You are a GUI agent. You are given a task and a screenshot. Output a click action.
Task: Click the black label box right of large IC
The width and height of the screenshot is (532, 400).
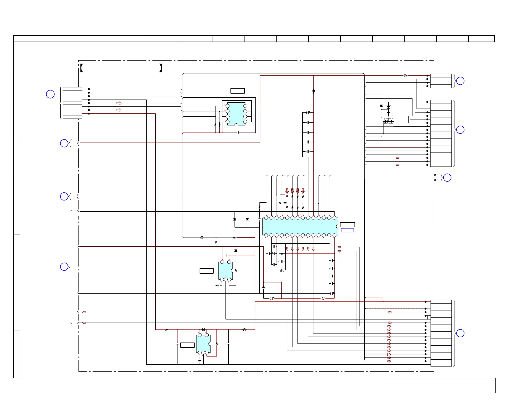(x=347, y=225)
